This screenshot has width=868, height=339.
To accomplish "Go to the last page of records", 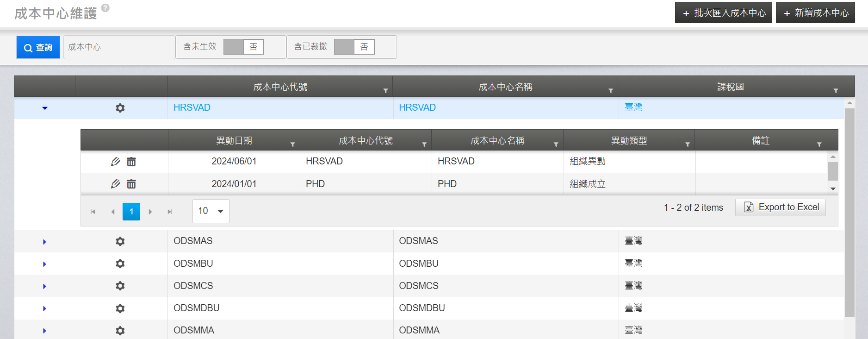I will point(170,212).
